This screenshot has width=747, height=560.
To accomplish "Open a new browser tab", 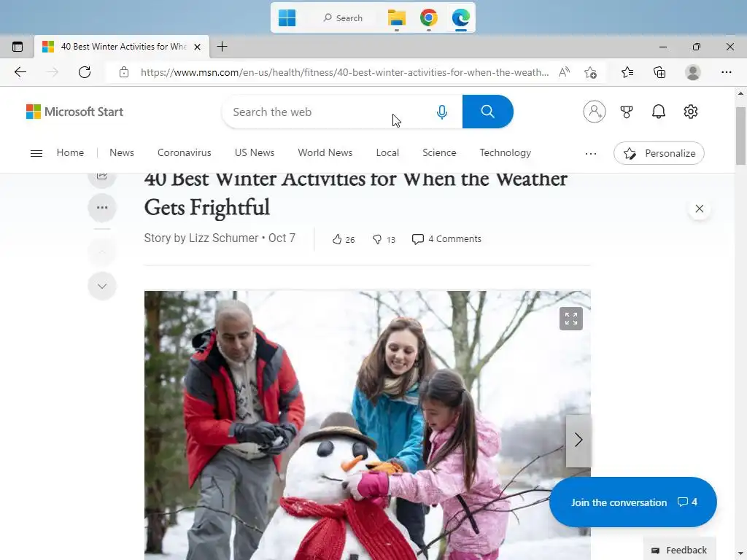I will click(x=222, y=46).
